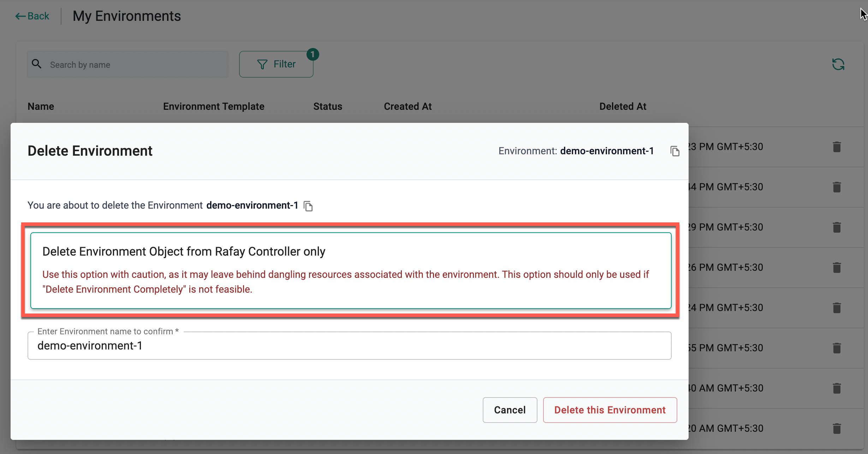Click trash icon in first table row

pyautogui.click(x=837, y=147)
